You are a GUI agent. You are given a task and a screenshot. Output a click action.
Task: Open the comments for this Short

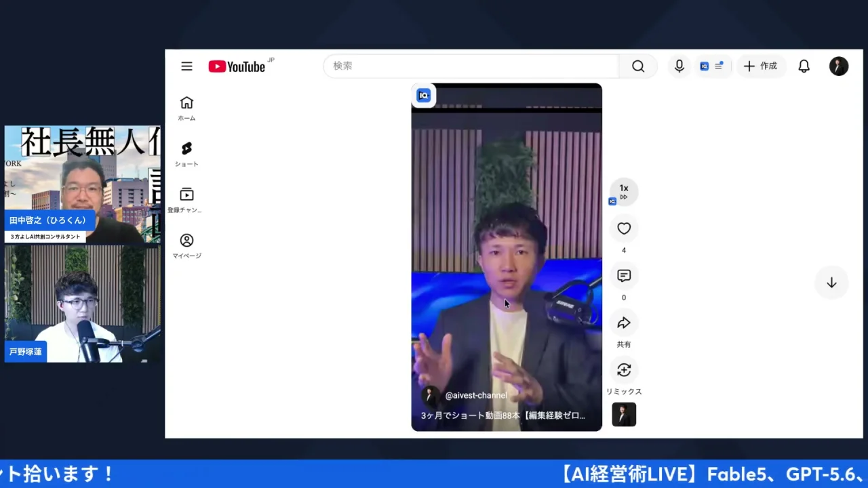tap(624, 276)
